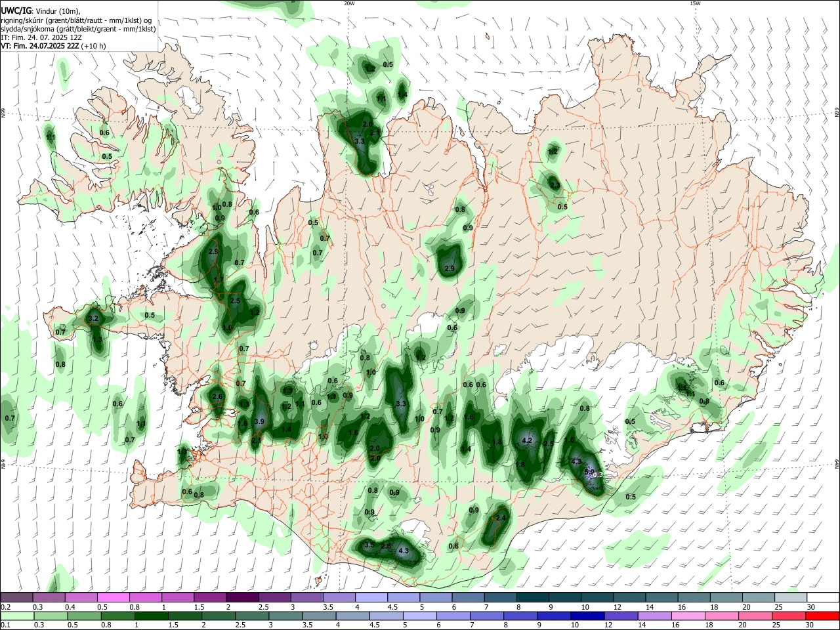Select the slydda/snjókoma legend description line

[78, 29]
